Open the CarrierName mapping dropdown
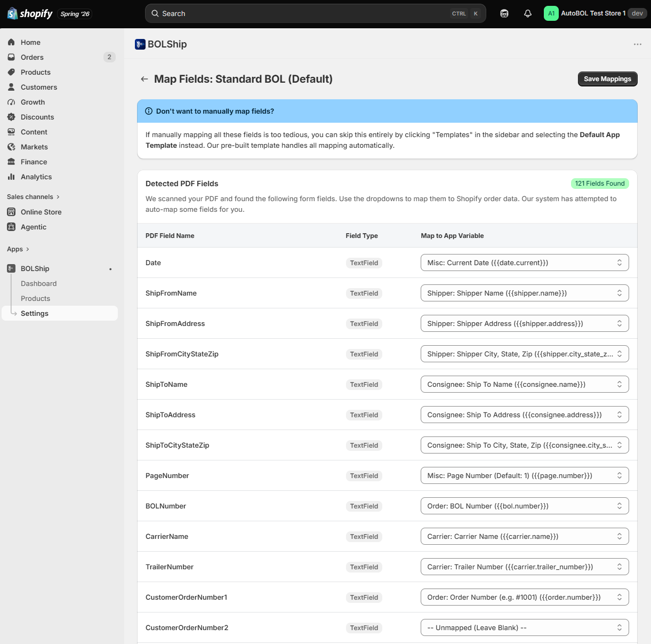 pos(525,536)
